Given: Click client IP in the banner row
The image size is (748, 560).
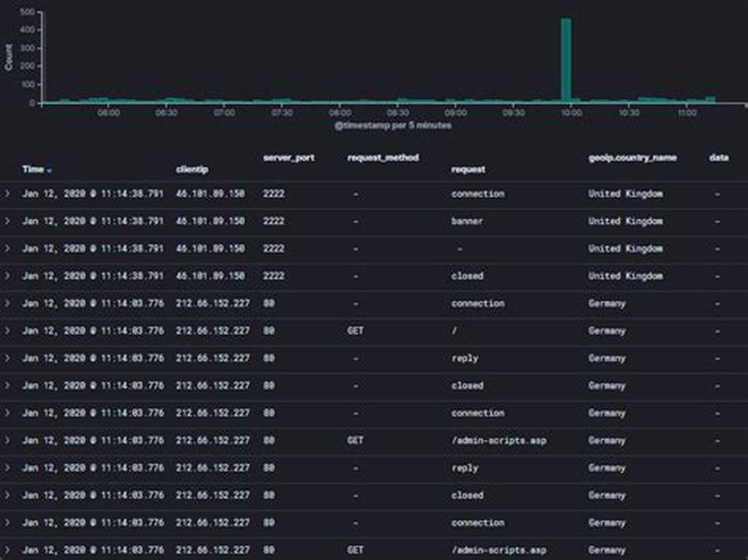Looking at the screenshot, I should click(x=210, y=221).
